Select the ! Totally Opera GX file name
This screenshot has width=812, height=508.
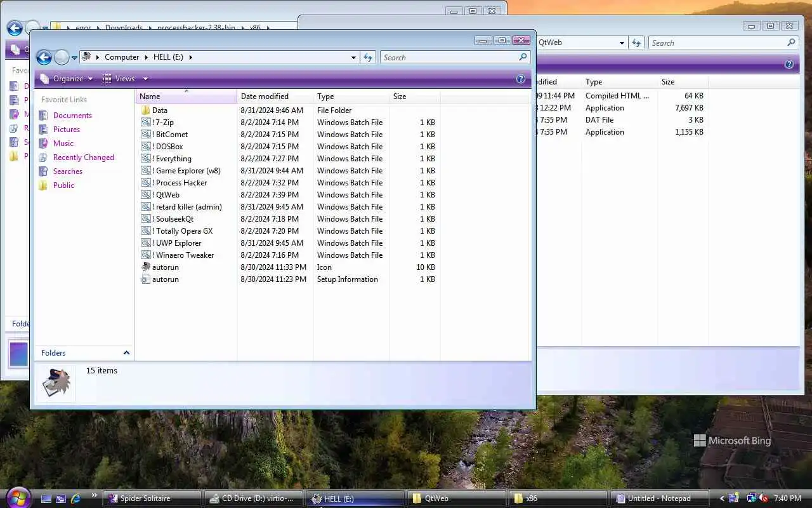pos(183,231)
